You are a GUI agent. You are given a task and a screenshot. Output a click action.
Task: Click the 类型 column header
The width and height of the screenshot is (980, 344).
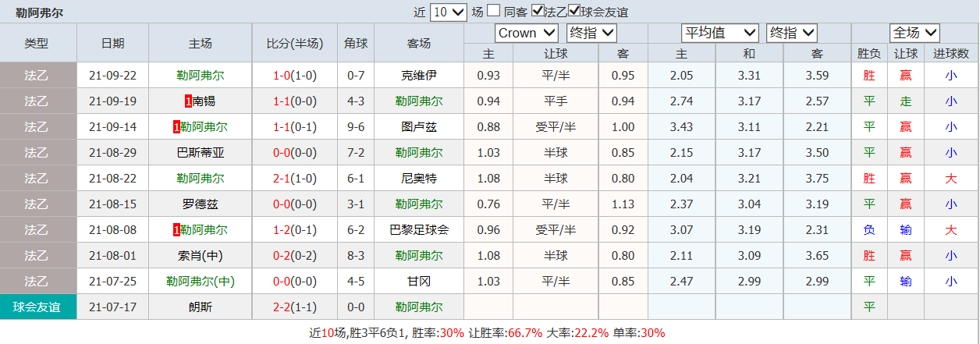point(37,44)
